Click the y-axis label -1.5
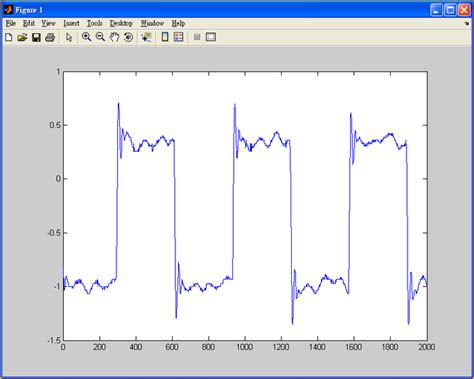This screenshot has height=379, width=474. click(x=54, y=341)
